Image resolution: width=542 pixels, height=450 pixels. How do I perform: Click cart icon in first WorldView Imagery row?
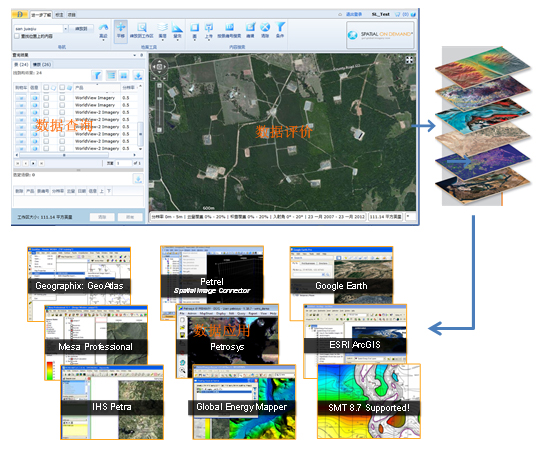click(x=21, y=98)
